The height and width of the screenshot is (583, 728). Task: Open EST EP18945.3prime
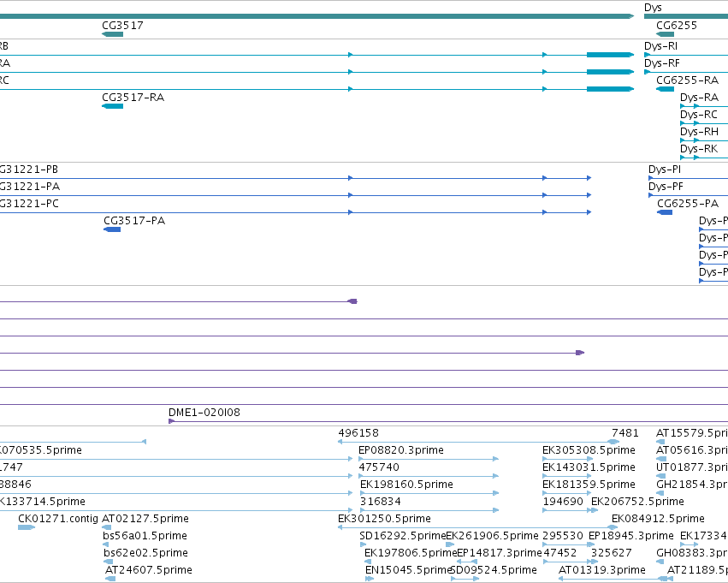pos(631,536)
